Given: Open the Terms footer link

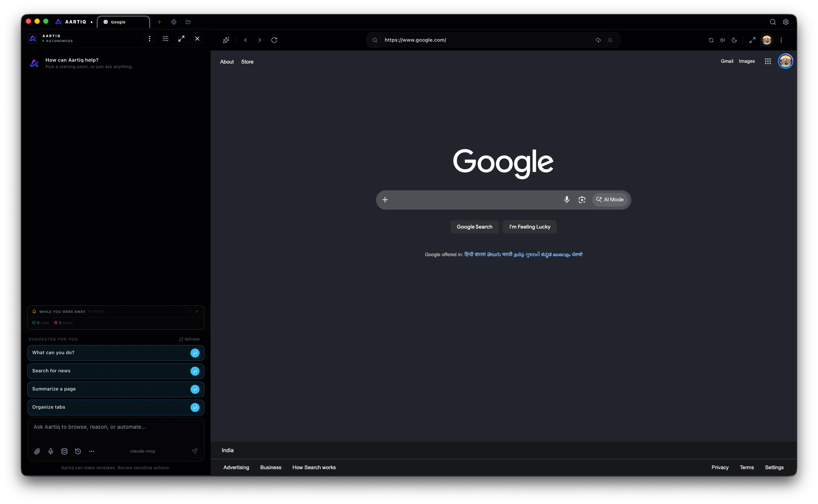Looking at the screenshot, I should coord(747,468).
